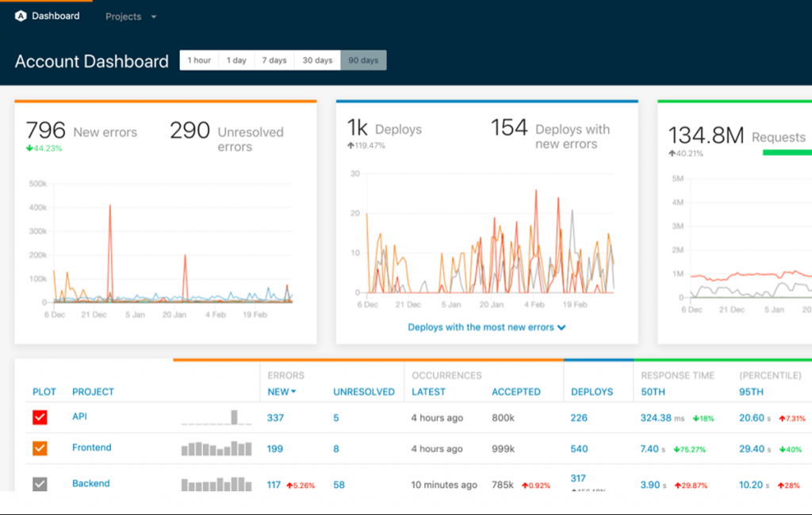Toggle the red plot checkbox for API

[x=40, y=418]
